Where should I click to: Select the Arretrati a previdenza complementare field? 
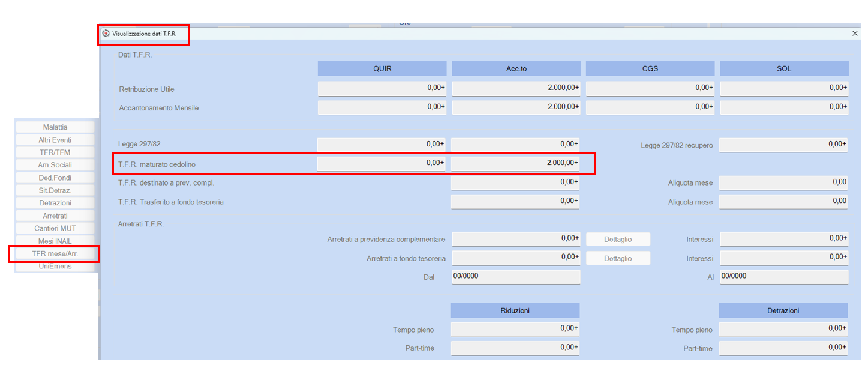516,238
